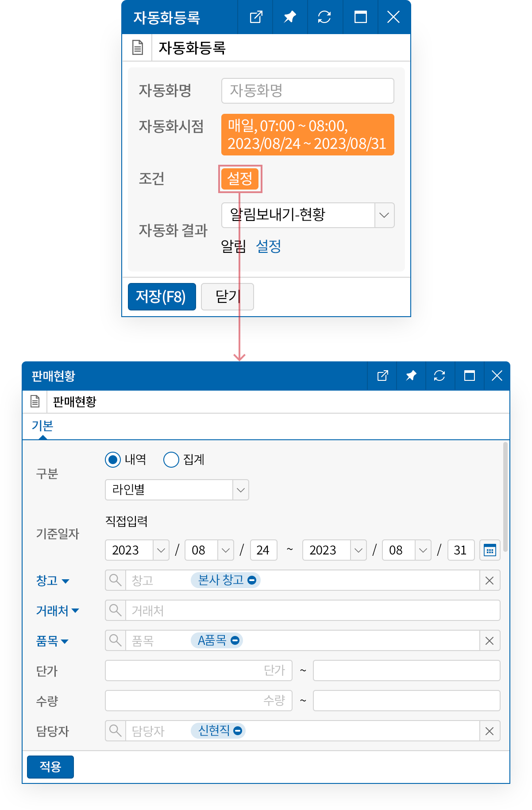
Task: Click the pin icon in 자동화등록 title bar
Action: coord(290,17)
